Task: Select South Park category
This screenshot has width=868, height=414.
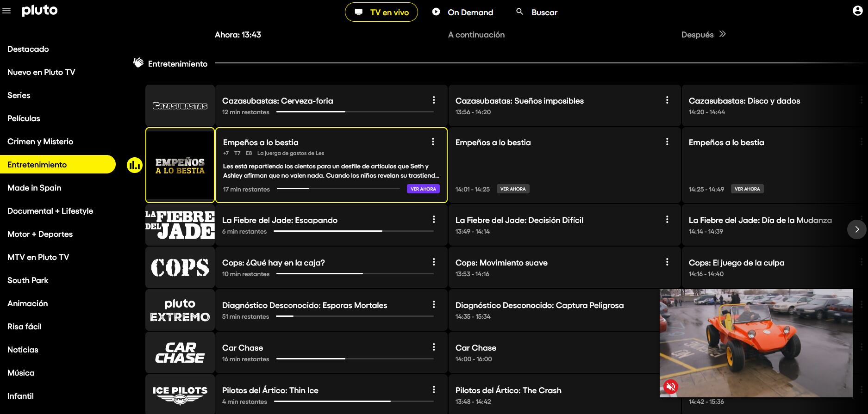Action: pyautogui.click(x=28, y=280)
